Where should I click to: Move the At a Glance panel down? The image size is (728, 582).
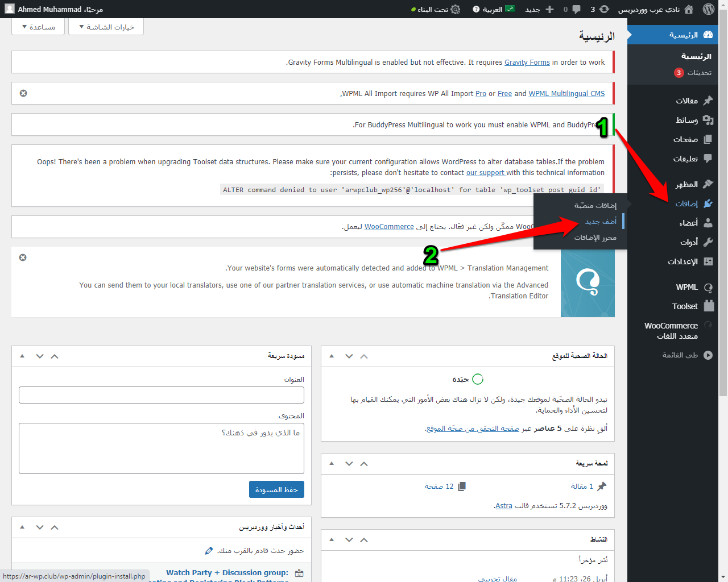point(349,464)
